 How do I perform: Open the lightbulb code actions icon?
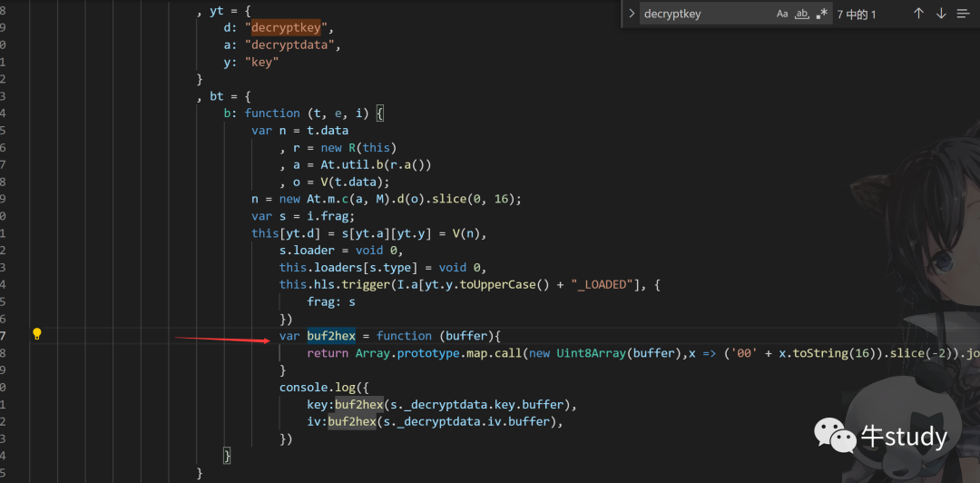pos(37,333)
